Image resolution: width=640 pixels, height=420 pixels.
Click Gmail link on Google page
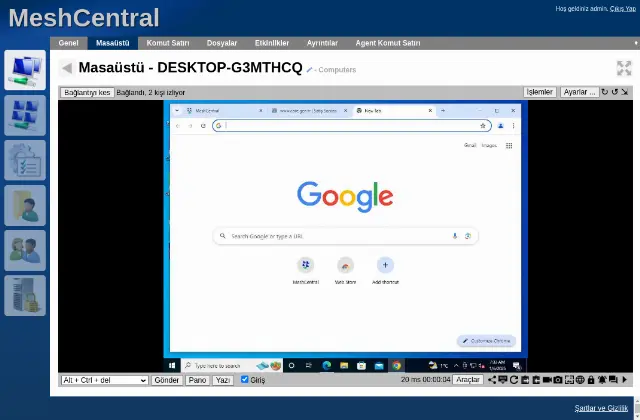coord(470,145)
